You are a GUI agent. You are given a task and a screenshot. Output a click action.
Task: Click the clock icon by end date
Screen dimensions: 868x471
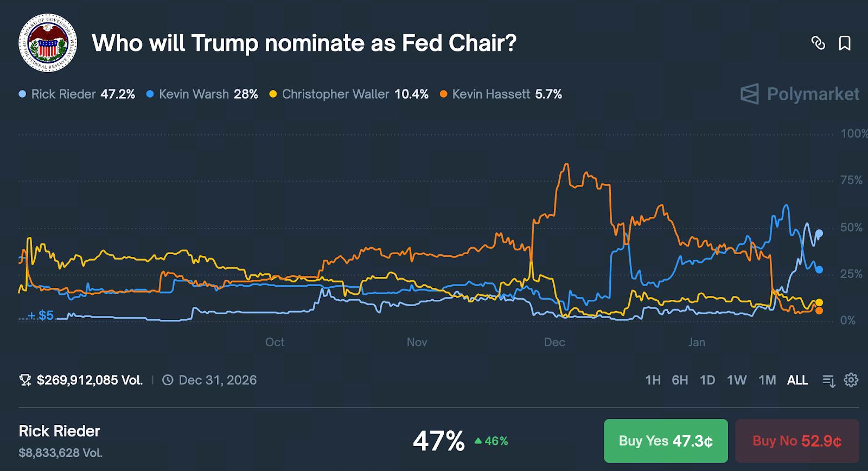[x=168, y=380]
